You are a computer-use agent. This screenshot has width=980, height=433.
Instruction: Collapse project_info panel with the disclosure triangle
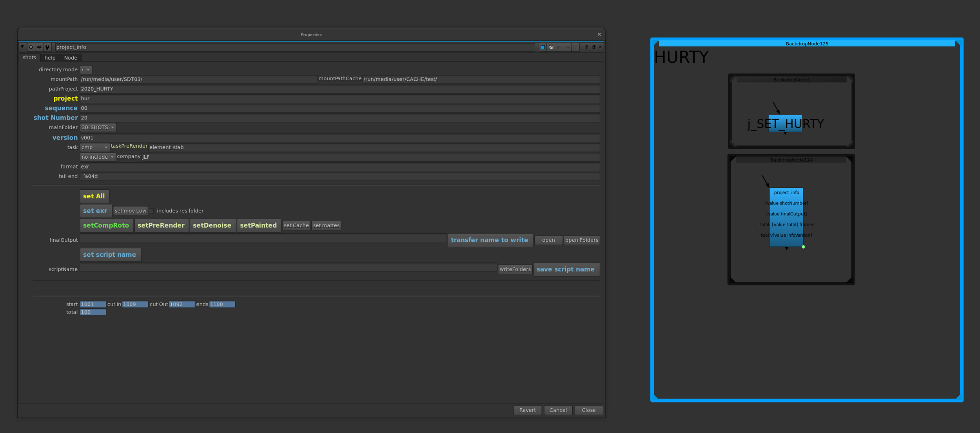tap(22, 47)
